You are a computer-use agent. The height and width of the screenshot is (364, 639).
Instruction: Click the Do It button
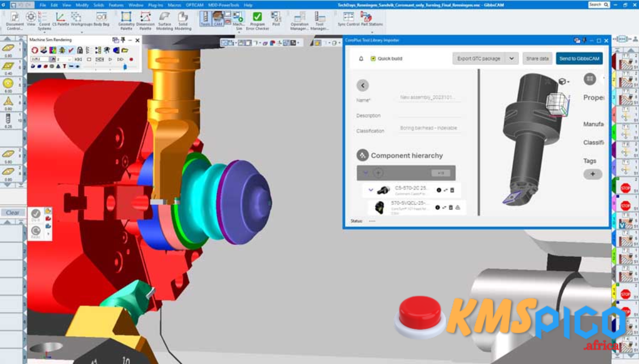point(35,215)
